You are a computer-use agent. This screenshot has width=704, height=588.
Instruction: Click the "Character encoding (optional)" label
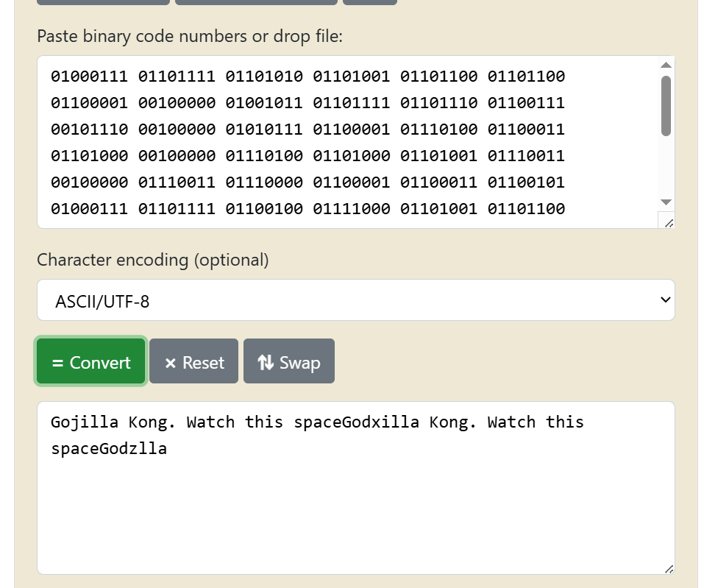point(153,260)
